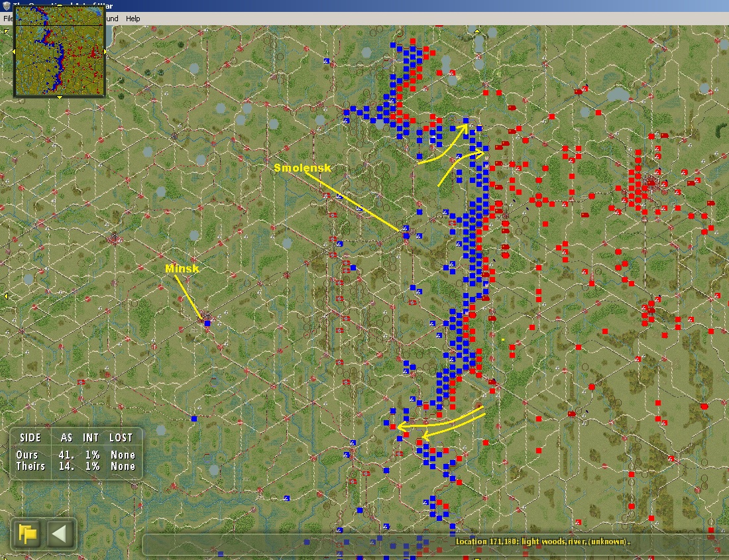Click the map's top-left corner scroll arrow
Screen dimensions: 729x560
[5, 32]
